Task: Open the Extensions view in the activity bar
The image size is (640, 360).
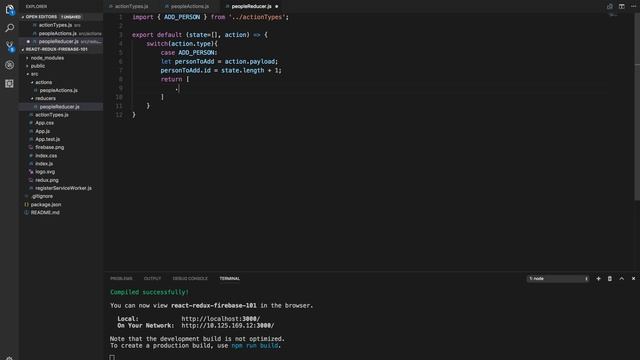Action: tap(9, 84)
